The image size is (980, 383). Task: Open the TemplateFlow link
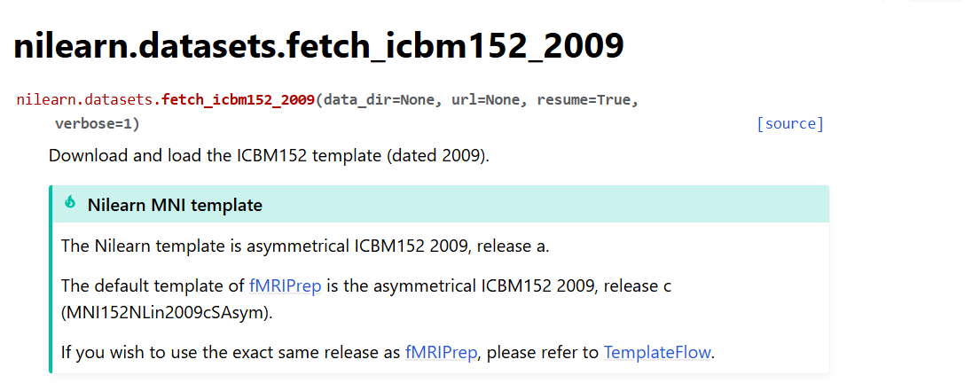[x=656, y=352]
